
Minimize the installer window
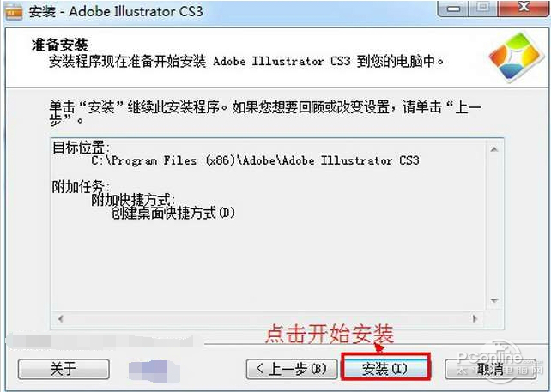coord(453,8)
